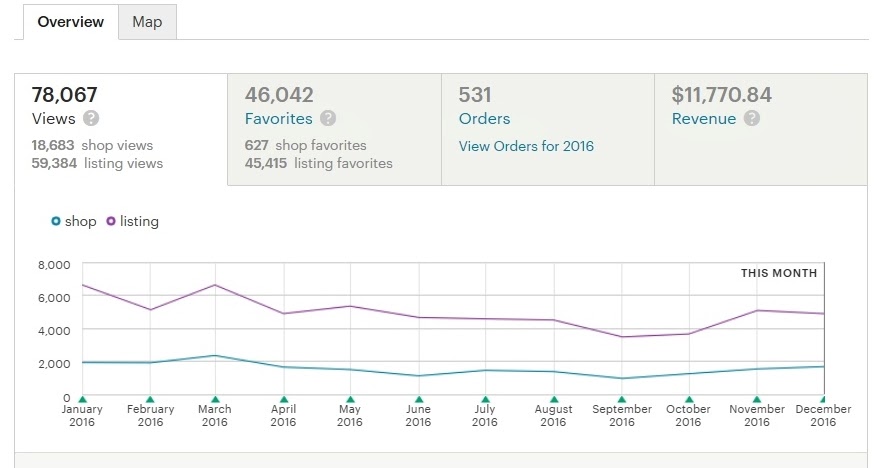The width and height of the screenshot is (892, 468).
Task: Click the Revenue help question mark icon
Action: point(752,119)
